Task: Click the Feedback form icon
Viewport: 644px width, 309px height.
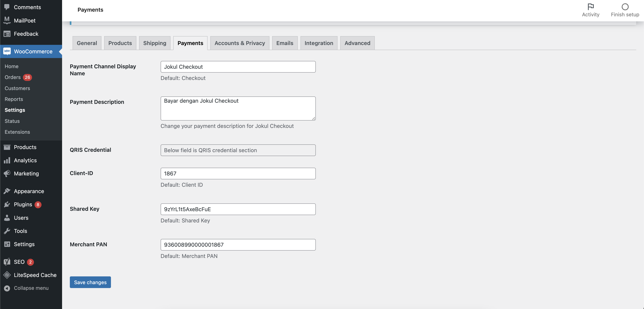Action: click(7, 34)
